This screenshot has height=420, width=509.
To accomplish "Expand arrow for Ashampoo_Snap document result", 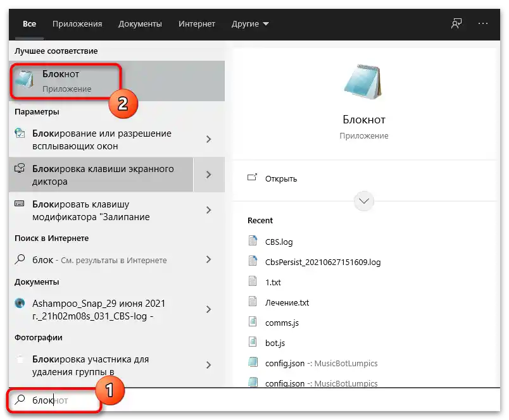I will [x=209, y=310].
